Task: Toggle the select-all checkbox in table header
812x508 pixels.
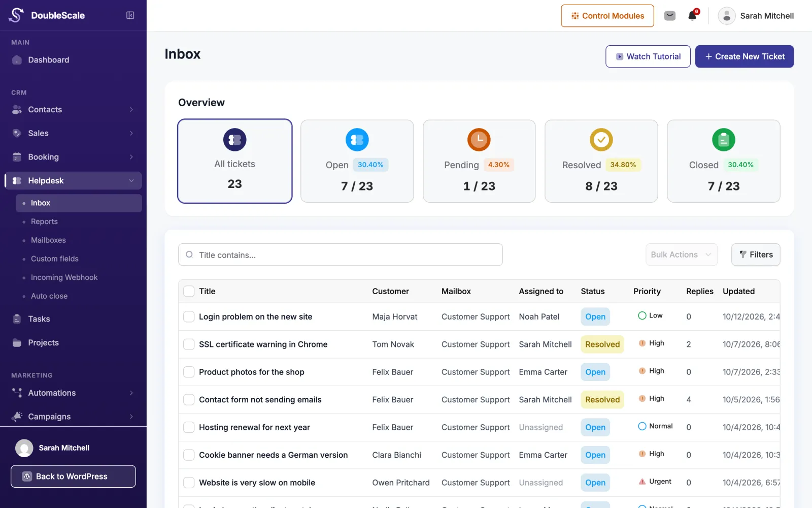Action: point(189,291)
